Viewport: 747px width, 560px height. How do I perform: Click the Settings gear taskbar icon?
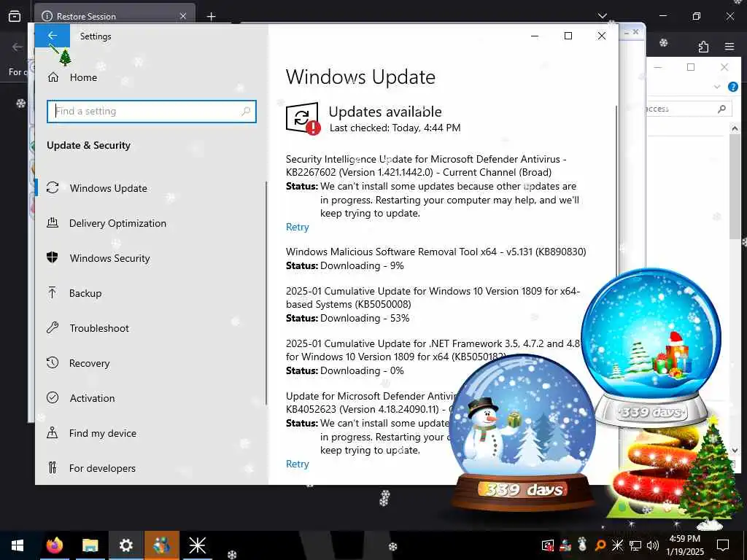pyautogui.click(x=125, y=545)
